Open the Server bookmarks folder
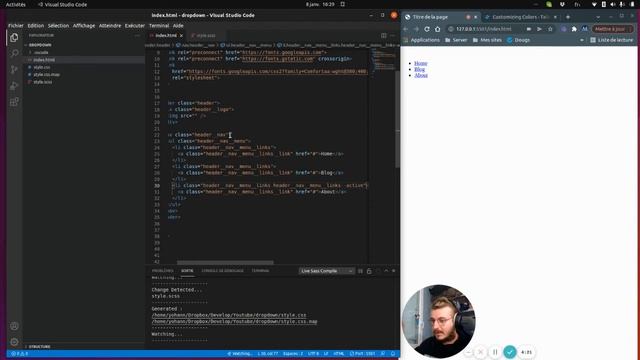Screen dimensions: 640x360 click(x=456, y=40)
